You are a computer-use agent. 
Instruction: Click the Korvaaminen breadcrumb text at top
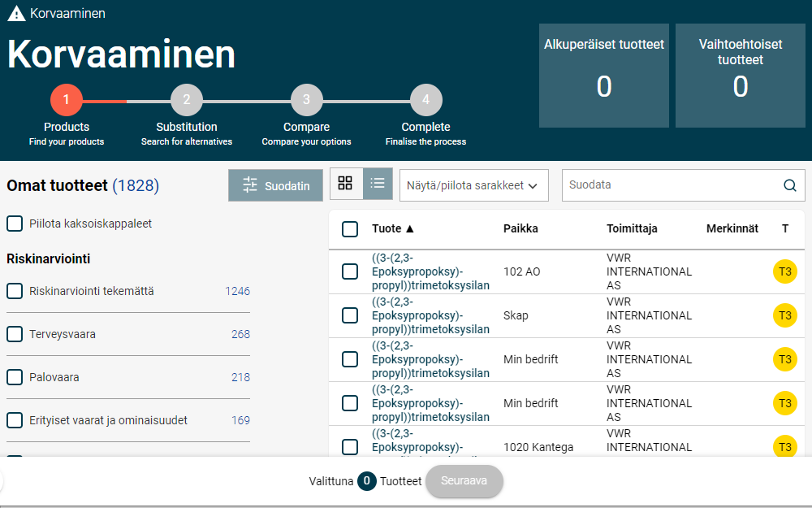[67, 14]
